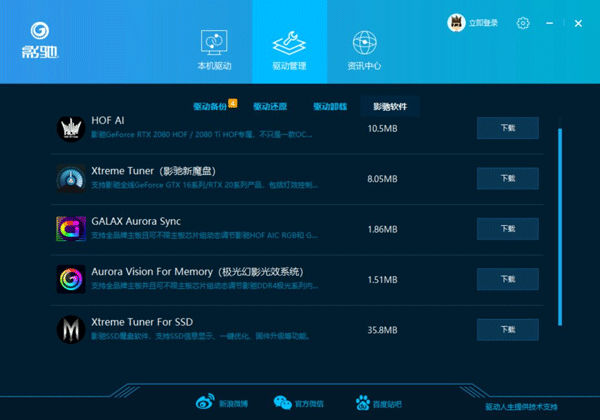Click the Xtreme Tuner (影驰新魔盘) title
600x420 pixels.
coord(153,171)
